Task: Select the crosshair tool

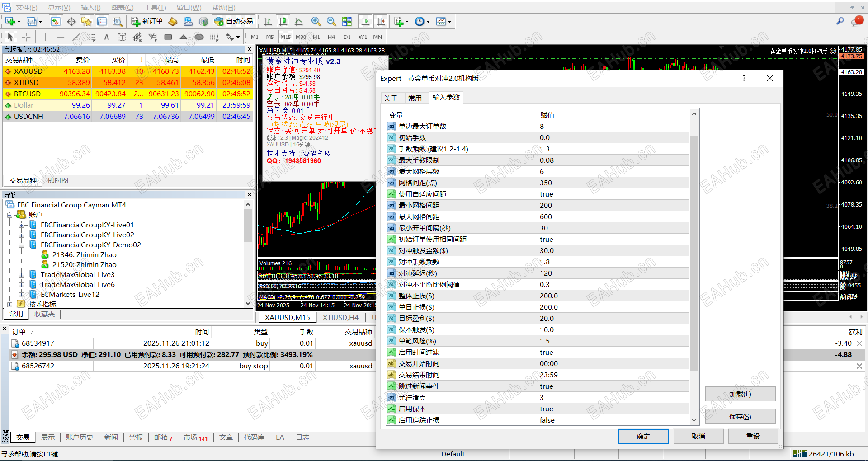Action: pyautogui.click(x=26, y=37)
